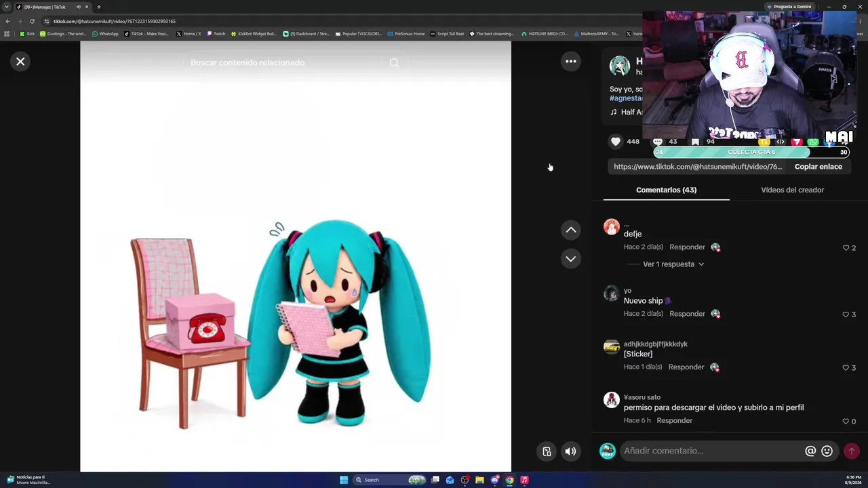Click the search magnifier icon over the video
The height and width of the screenshot is (488, 868).
pos(395,62)
